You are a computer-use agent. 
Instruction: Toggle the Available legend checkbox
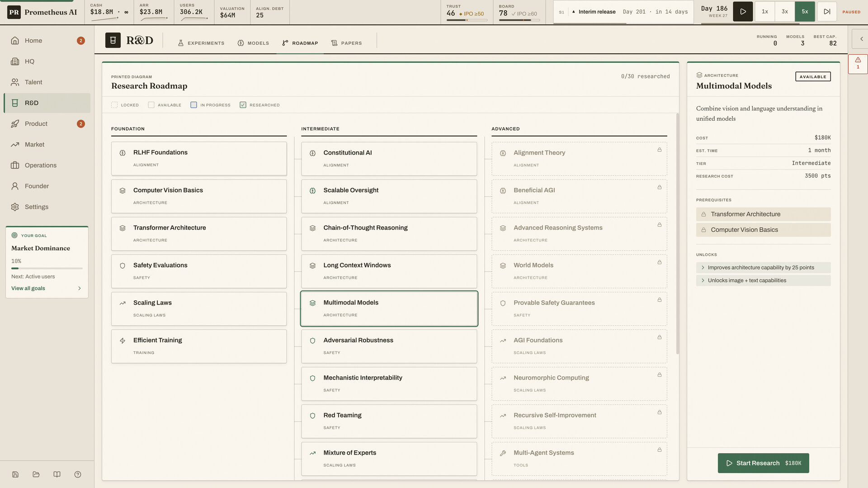tap(151, 105)
